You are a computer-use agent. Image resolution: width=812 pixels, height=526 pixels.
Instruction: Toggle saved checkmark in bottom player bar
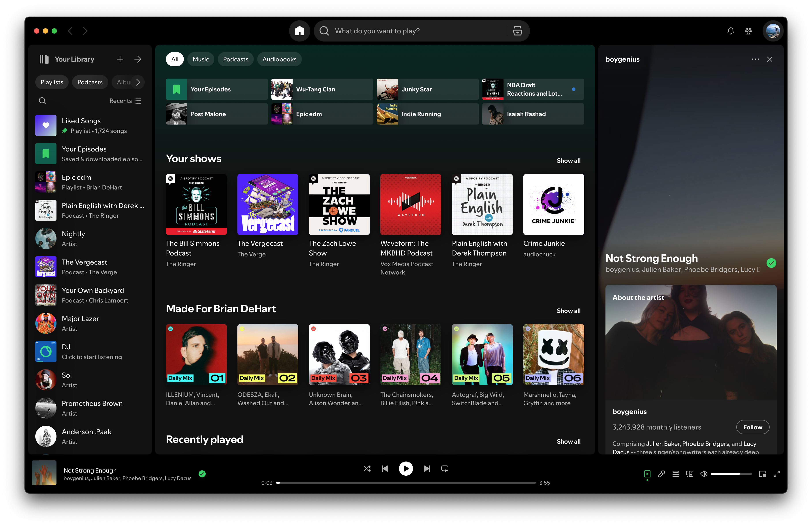point(202,474)
